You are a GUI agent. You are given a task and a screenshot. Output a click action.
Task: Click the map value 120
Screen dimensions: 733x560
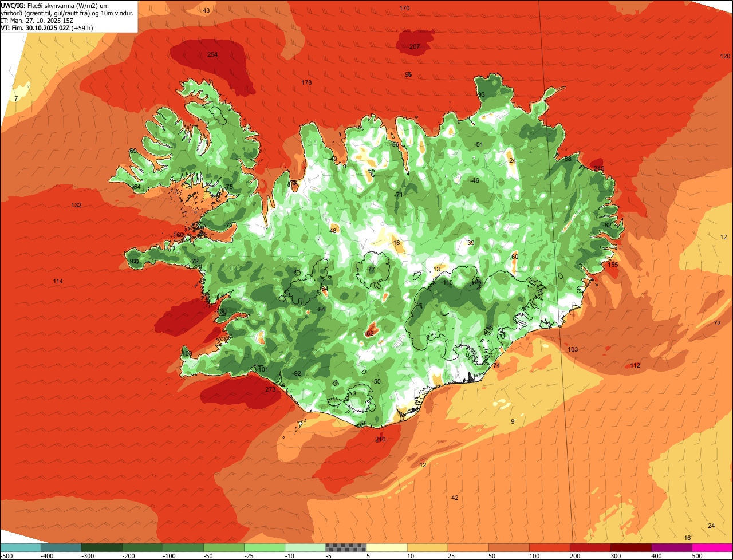click(x=725, y=56)
